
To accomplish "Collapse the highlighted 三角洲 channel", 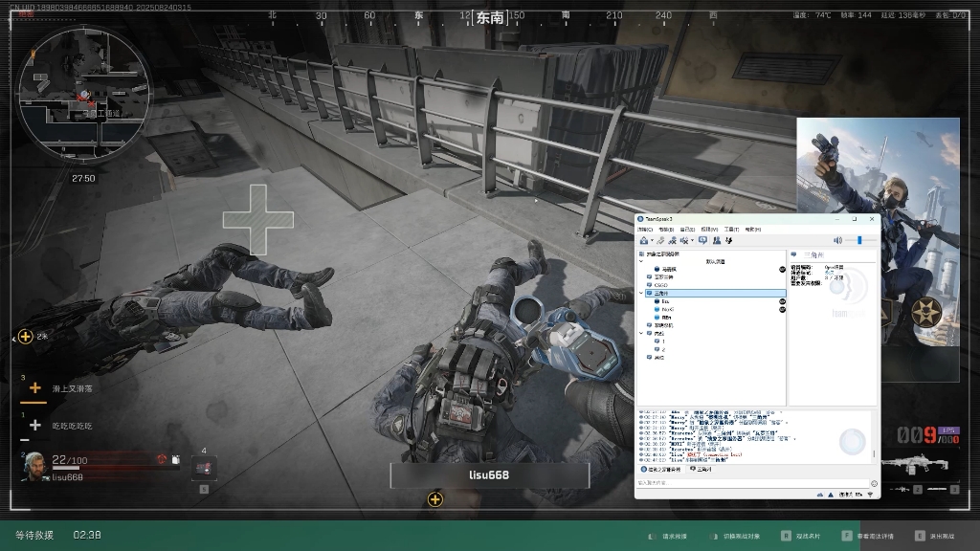I will click(641, 293).
